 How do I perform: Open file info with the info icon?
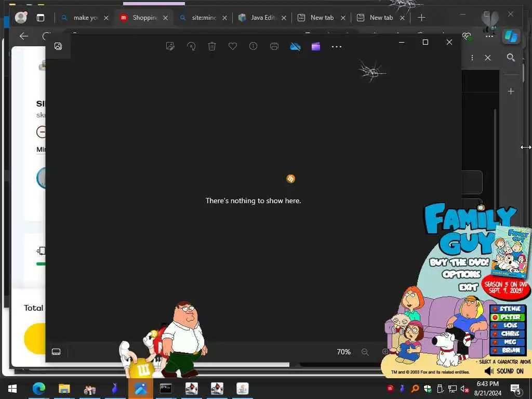pos(253,46)
